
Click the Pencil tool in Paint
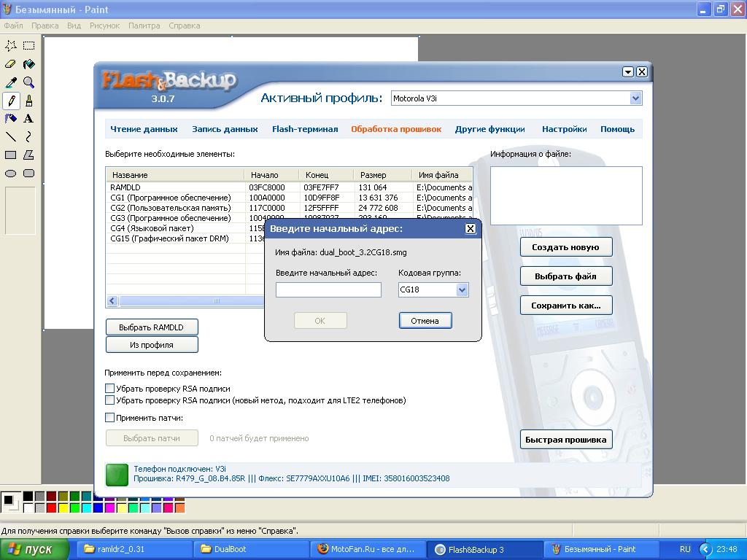point(11,101)
